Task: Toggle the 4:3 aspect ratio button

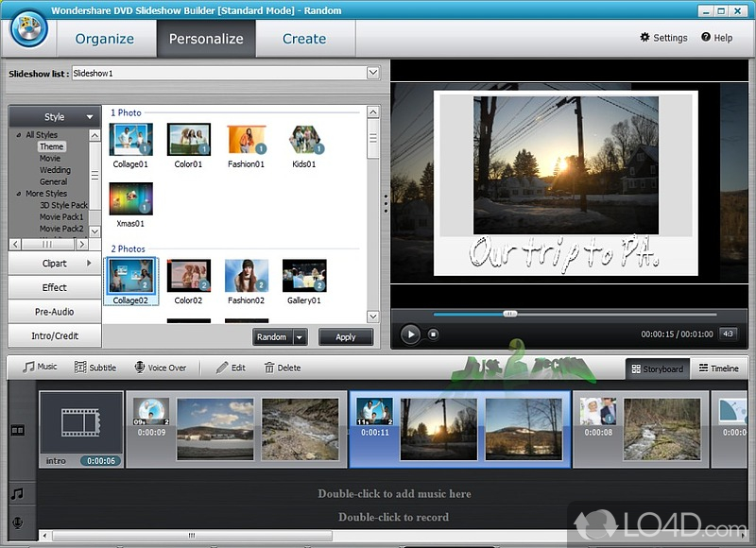Action: (x=728, y=334)
